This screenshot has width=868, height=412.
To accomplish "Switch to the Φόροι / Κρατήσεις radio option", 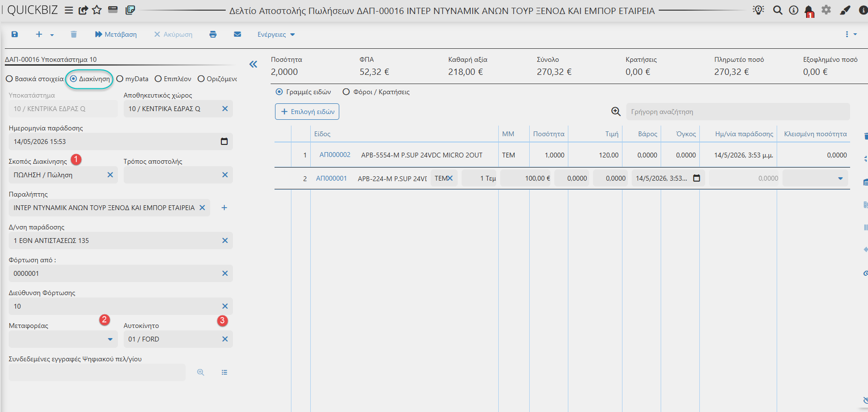I will coord(376,92).
